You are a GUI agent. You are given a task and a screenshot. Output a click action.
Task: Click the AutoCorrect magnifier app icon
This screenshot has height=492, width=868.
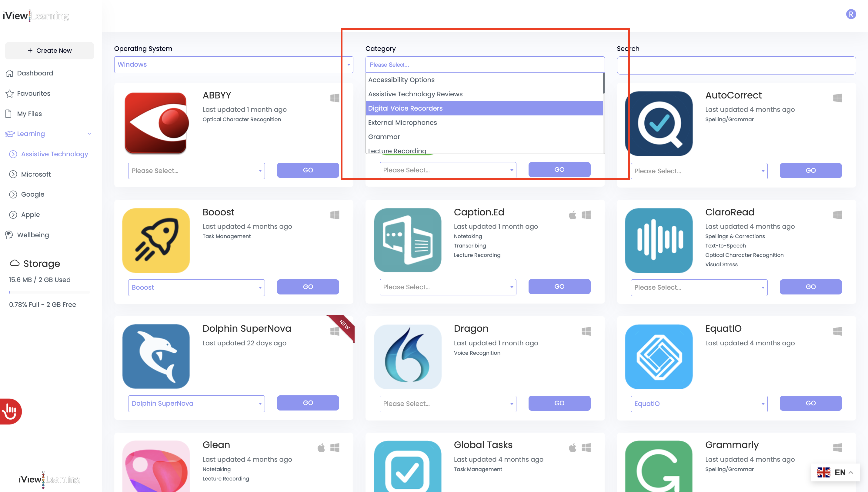point(659,123)
